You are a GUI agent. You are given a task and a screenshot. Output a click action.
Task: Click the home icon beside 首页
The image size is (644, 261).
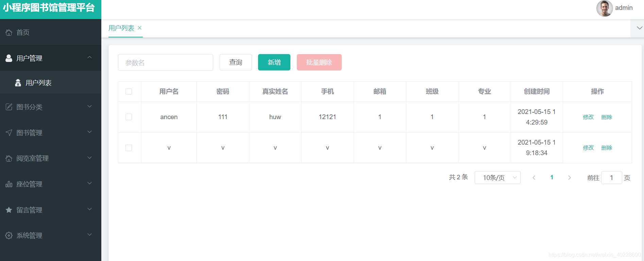click(x=9, y=32)
